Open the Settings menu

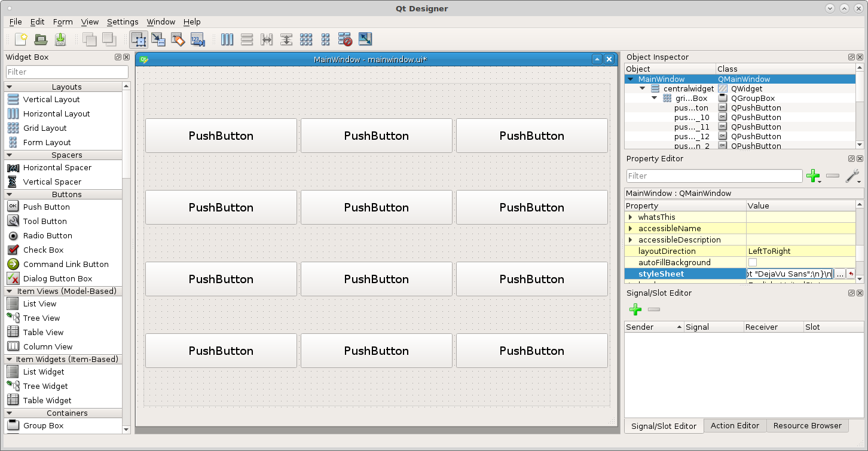tap(123, 22)
